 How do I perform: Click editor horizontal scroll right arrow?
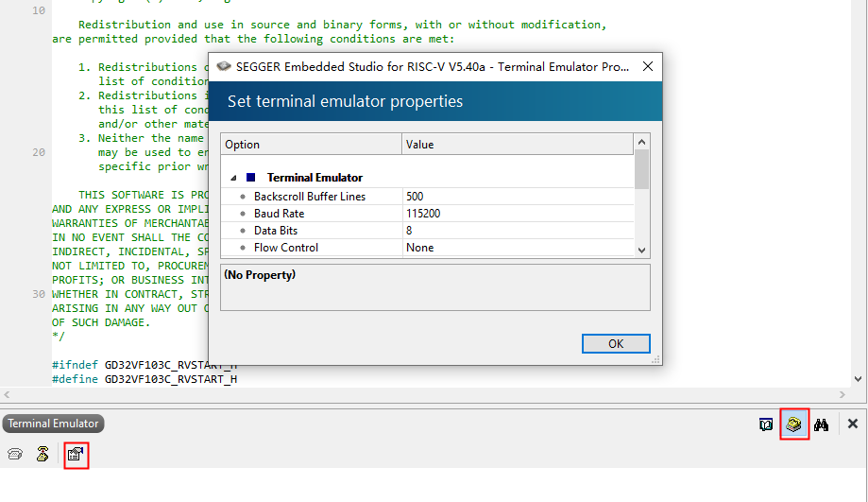842,394
